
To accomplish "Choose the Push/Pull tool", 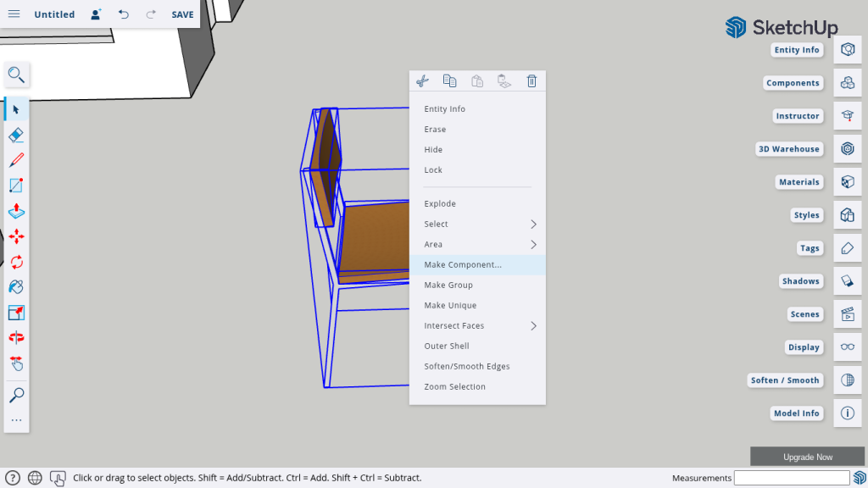I will click(16, 211).
